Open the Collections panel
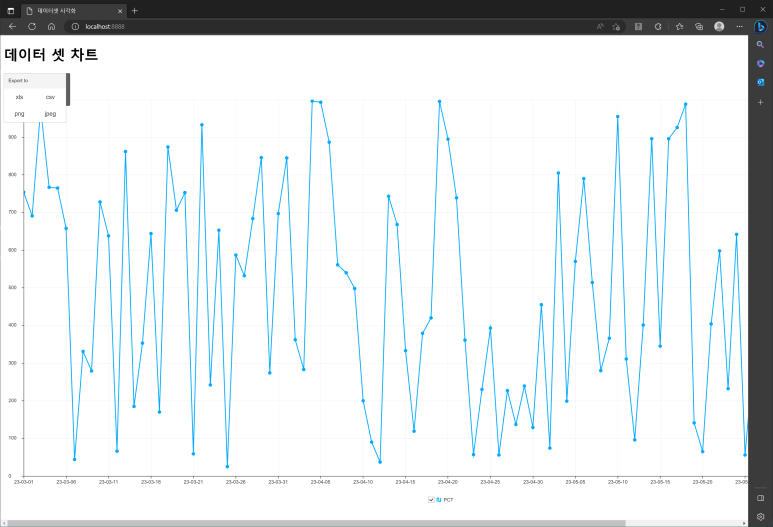The width and height of the screenshot is (773, 527). [699, 27]
